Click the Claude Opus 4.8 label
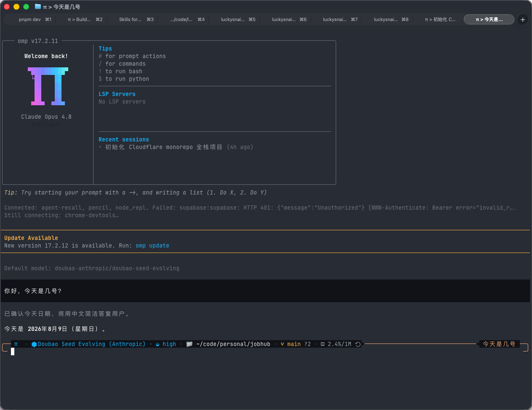 tap(46, 117)
